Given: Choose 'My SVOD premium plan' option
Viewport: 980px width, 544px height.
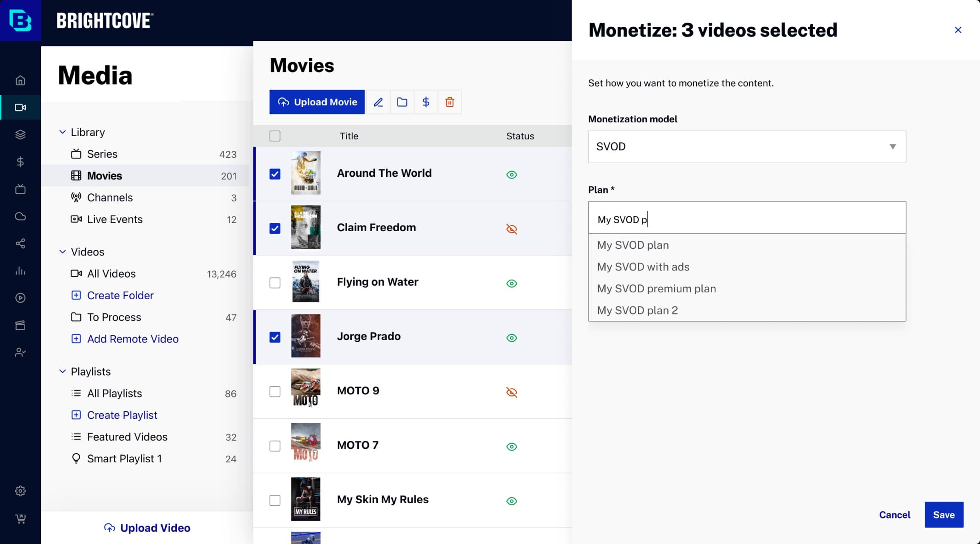Looking at the screenshot, I should click(x=747, y=289).
